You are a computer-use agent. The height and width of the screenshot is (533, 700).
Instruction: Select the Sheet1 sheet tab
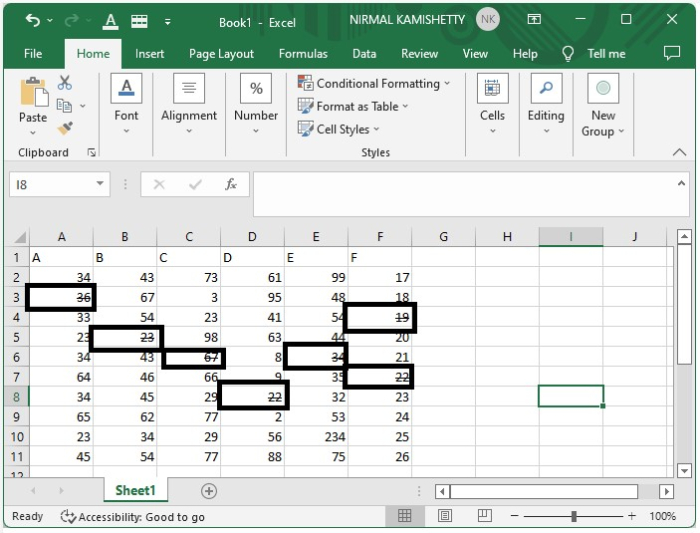tap(135, 491)
